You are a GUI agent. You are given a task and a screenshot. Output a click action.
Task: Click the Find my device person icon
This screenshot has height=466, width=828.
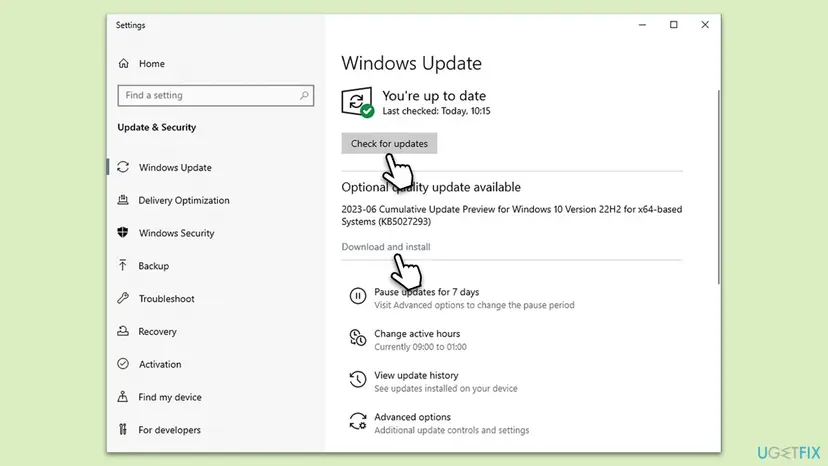tap(123, 396)
